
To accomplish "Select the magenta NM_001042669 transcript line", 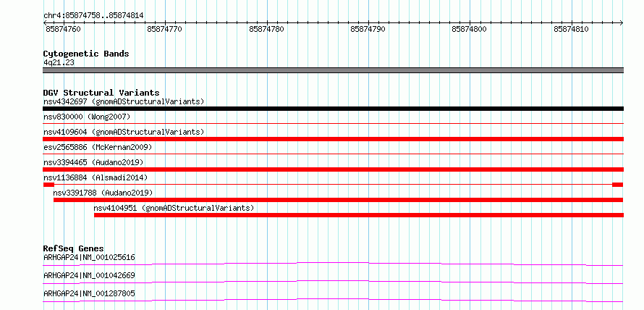I will pyautogui.click(x=333, y=282).
